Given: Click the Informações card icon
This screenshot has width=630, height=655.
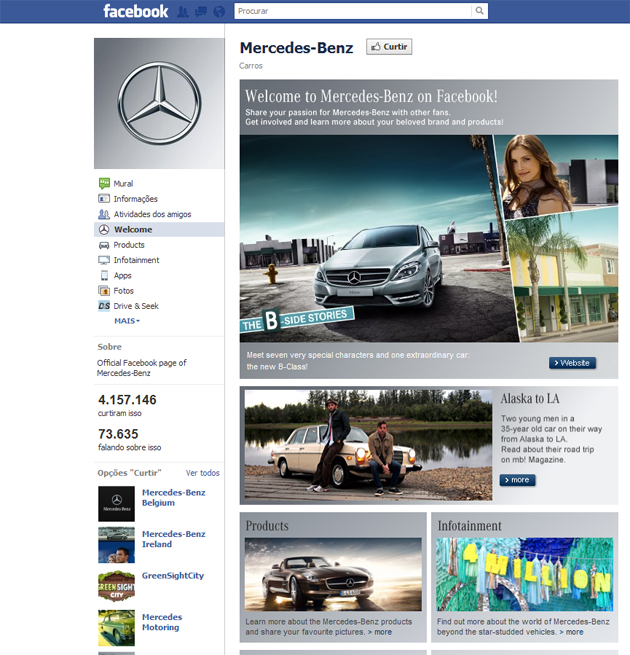Looking at the screenshot, I should point(104,198).
